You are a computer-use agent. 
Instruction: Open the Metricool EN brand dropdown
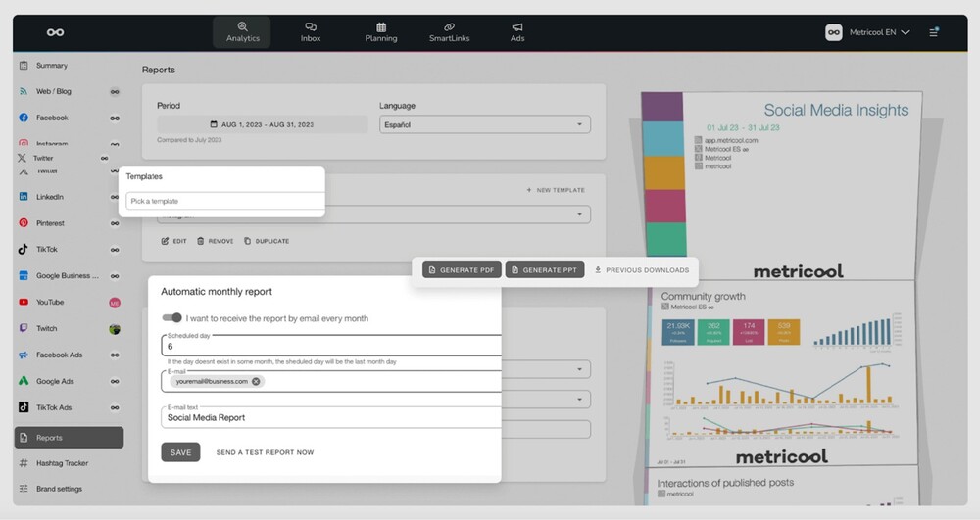click(x=867, y=32)
